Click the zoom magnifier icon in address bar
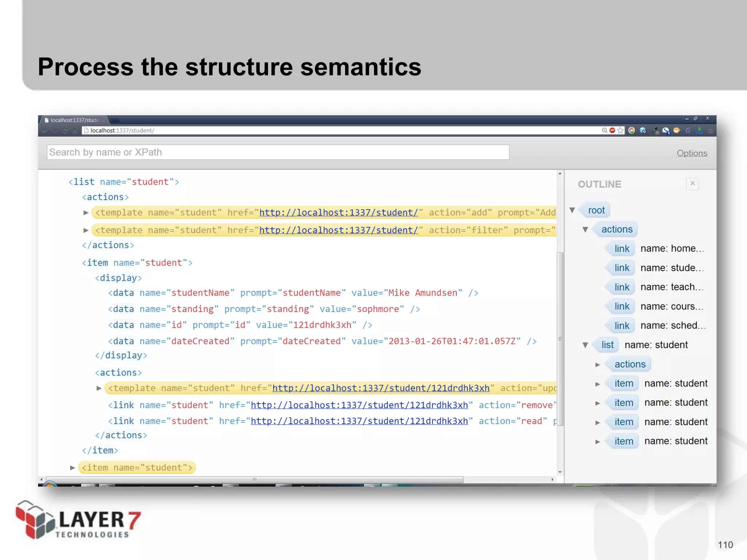The width and height of the screenshot is (747, 560). coord(604,131)
